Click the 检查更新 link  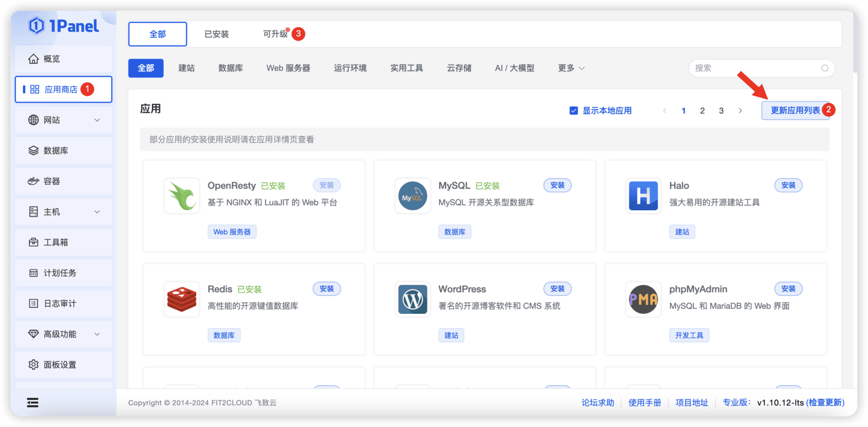[825, 403]
